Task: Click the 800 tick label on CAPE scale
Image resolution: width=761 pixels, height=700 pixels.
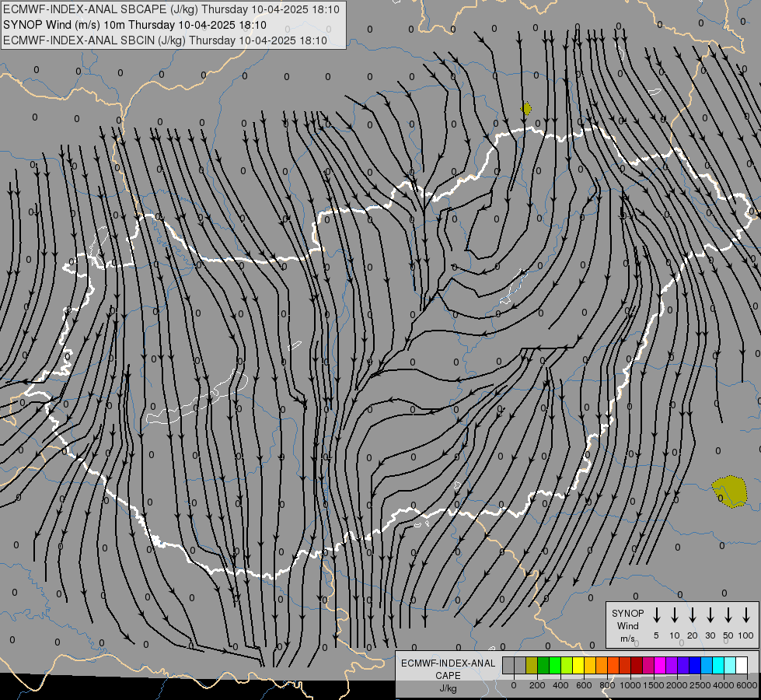Action: tap(607, 685)
